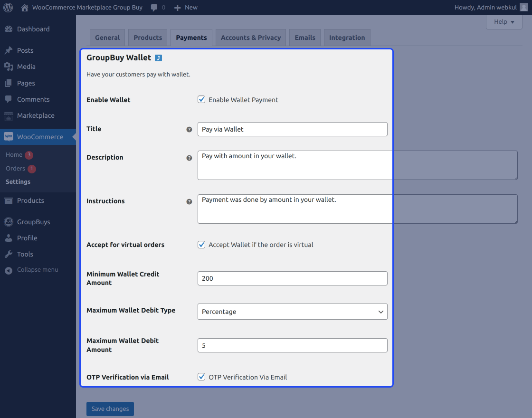This screenshot has width=532, height=418.
Task: Click the Instructions textarea
Action: (358, 209)
